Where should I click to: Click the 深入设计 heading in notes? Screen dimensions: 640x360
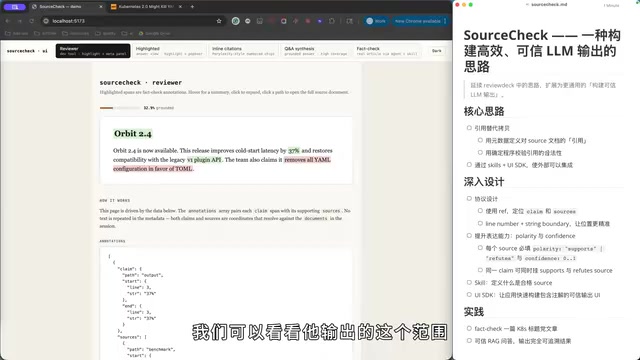pos(484,182)
